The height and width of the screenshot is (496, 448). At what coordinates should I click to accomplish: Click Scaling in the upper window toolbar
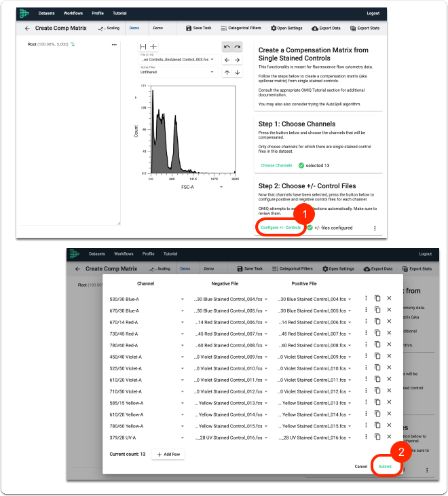(x=109, y=28)
